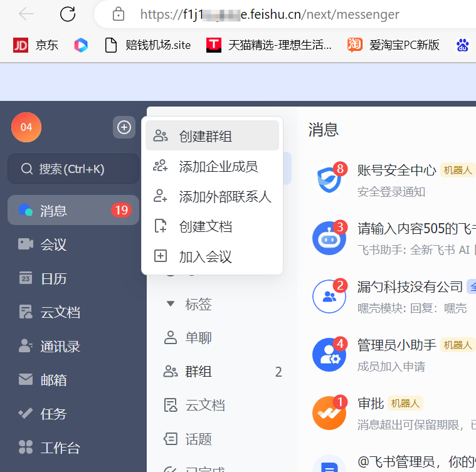Click the 加入会议 plus-square icon
The image size is (476, 472).
pyautogui.click(x=161, y=256)
